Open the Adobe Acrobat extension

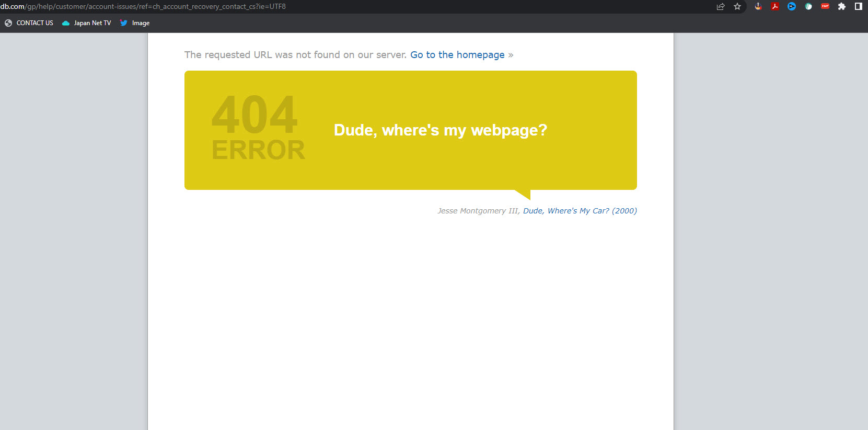(x=775, y=7)
